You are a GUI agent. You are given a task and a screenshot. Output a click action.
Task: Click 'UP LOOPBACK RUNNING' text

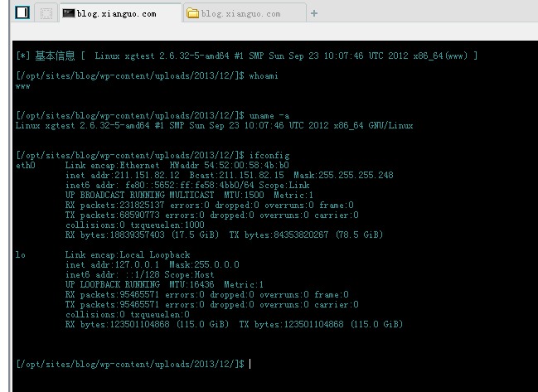pos(113,284)
